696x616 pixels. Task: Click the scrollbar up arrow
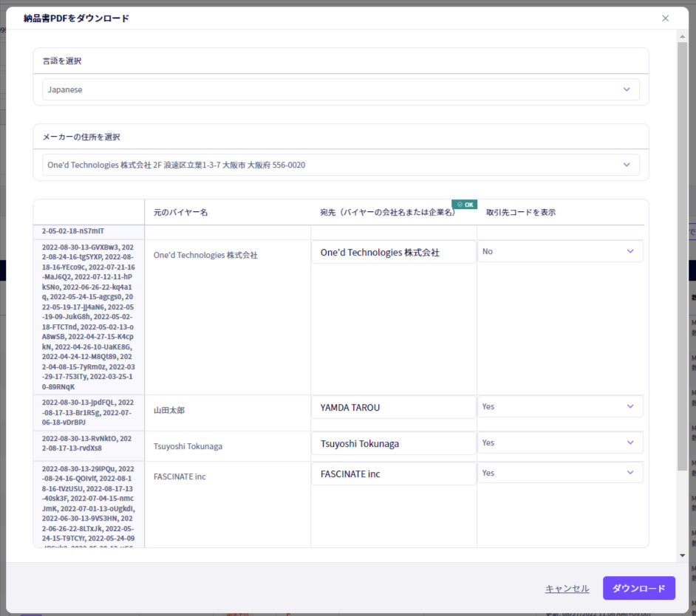click(x=682, y=36)
